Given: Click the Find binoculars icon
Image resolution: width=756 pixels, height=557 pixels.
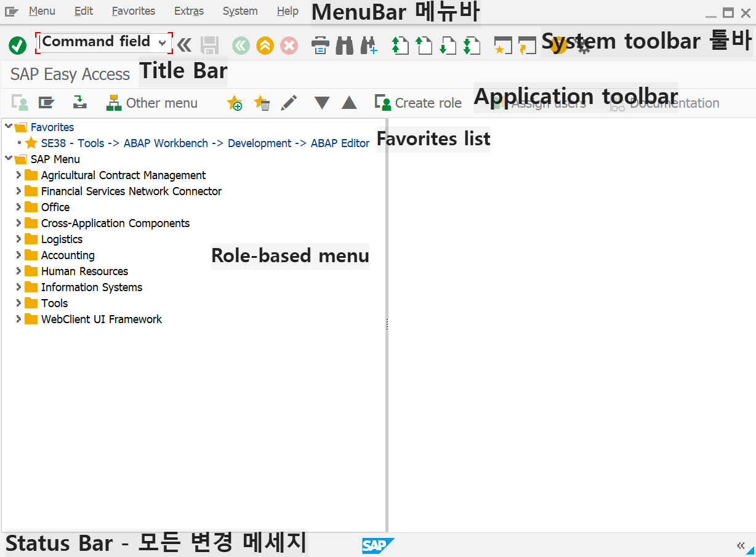Looking at the screenshot, I should point(344,46).
